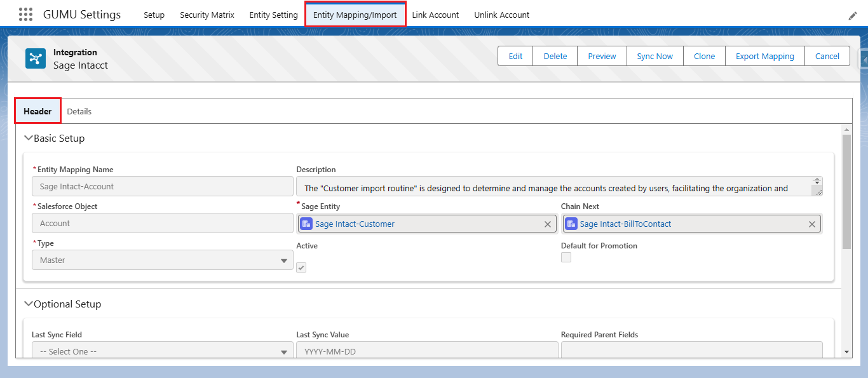Switch to the Details tab
868x378 pixels.
(79, 111)
